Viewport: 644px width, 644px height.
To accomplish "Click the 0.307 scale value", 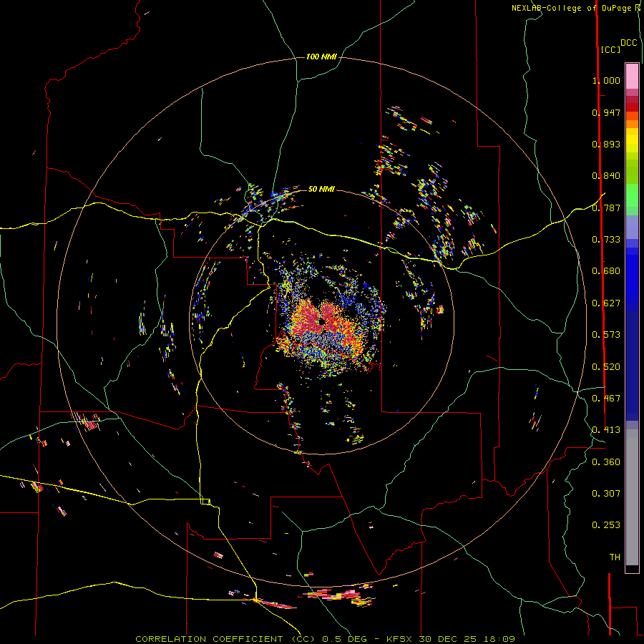I will (x=606, y=494).
